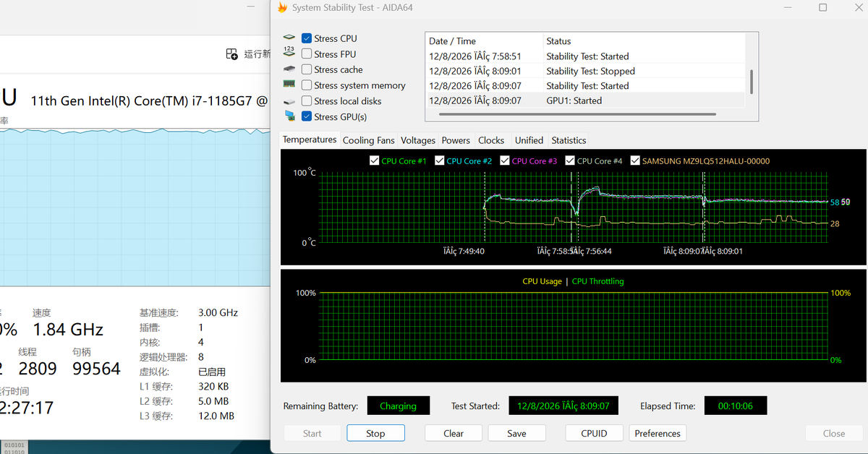Open CPUID panel
868x454 pixels.
click(x=594, y=433)
